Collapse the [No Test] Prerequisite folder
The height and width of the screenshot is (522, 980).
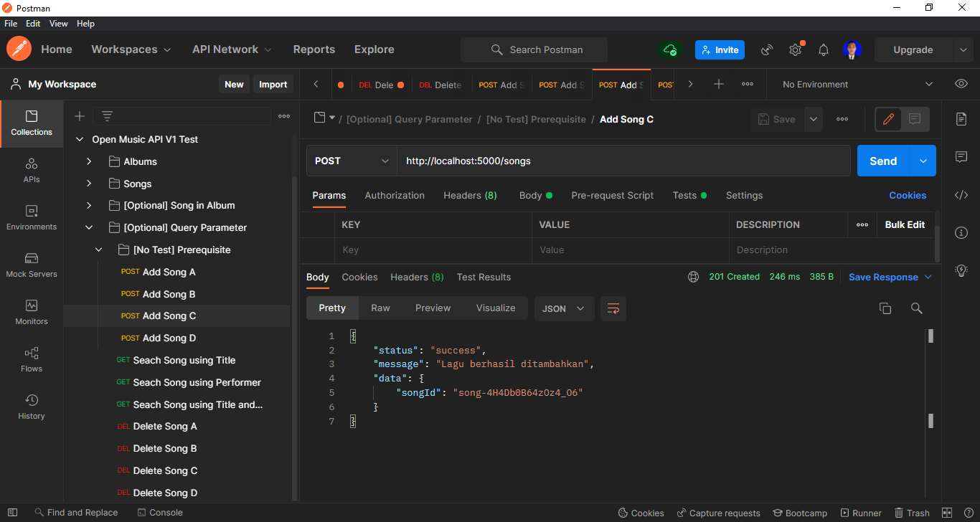point(99,250)
